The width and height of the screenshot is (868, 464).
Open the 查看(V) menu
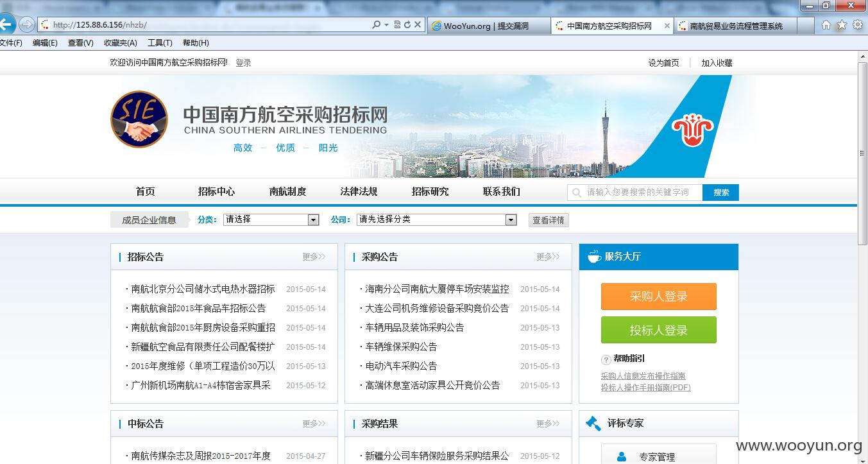coord(81,43)
